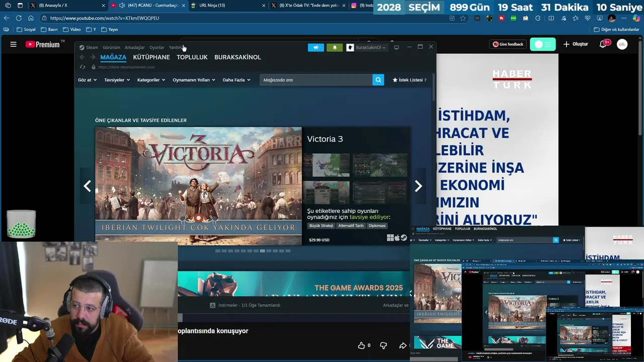Reload the Steam store page

point(83,67)
